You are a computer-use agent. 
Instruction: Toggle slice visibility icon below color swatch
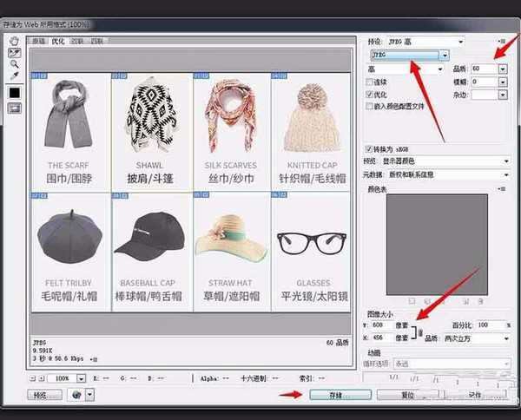tap(14, 108)
